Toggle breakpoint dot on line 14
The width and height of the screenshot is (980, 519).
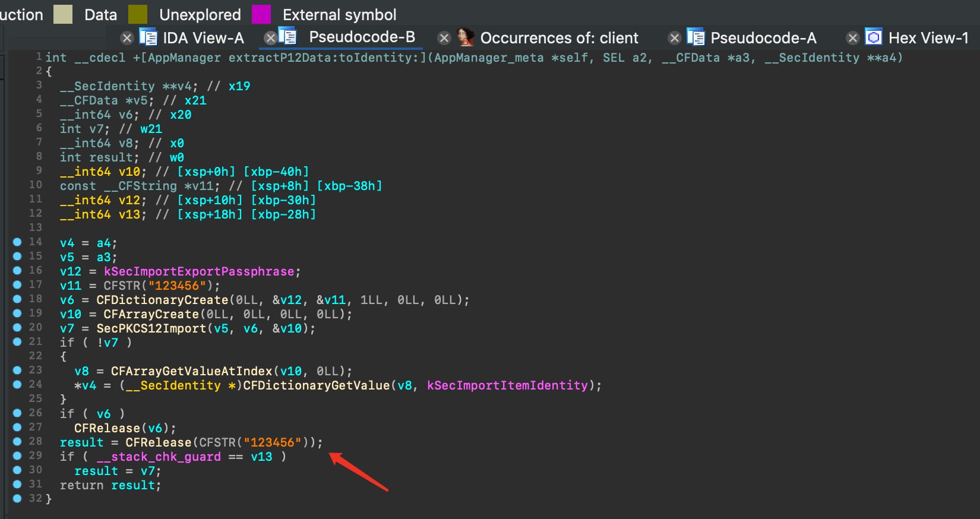tap(17, 242)
